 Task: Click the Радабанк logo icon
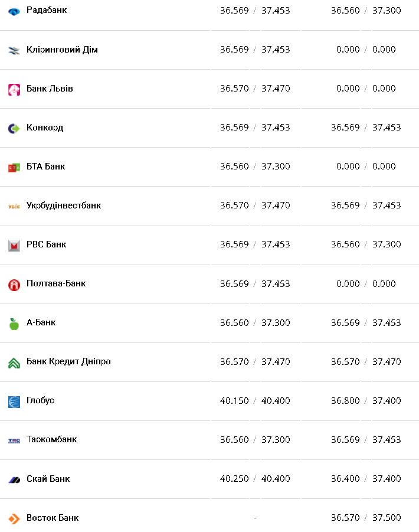14,11
